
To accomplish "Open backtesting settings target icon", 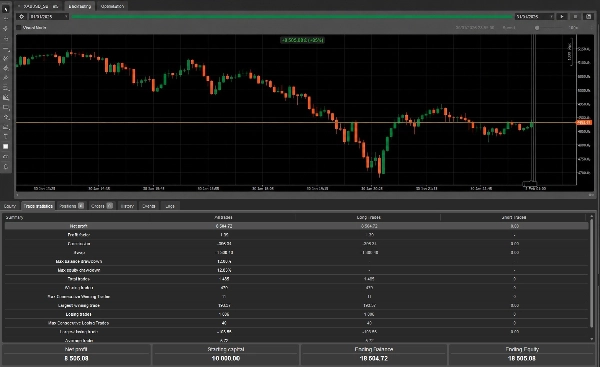I will pos(22,16).
